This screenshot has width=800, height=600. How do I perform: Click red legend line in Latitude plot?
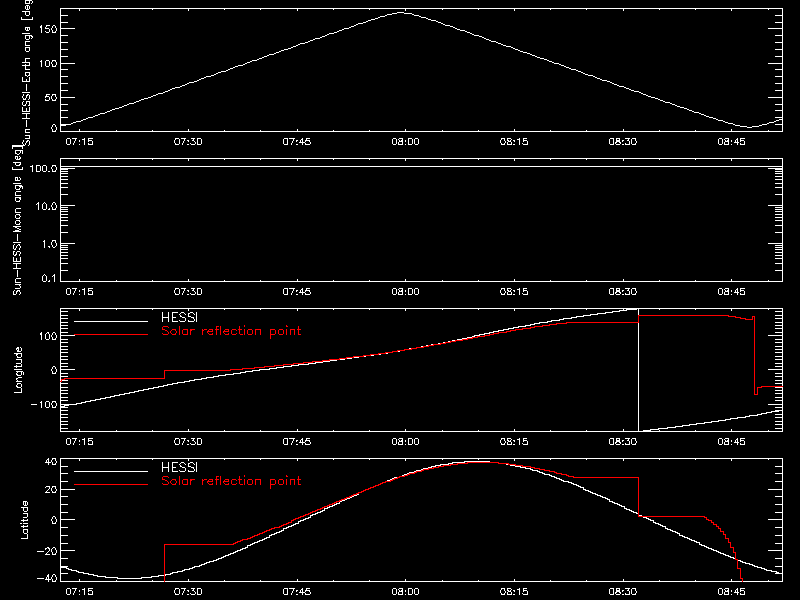point(111,485)
